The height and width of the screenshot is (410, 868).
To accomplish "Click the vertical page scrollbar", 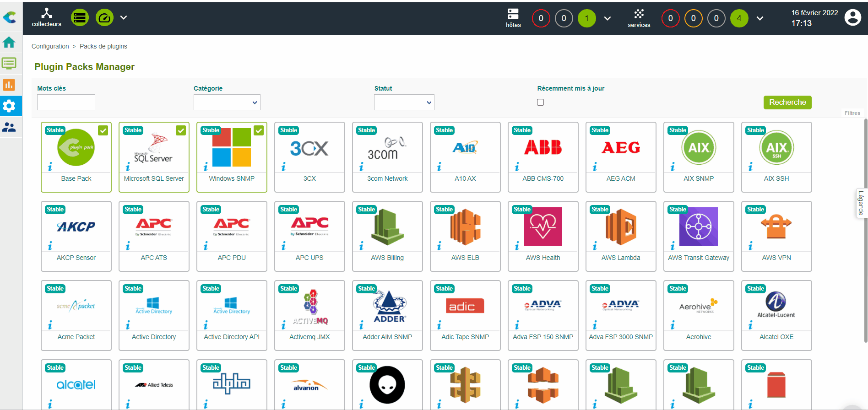I will point(865,229).
